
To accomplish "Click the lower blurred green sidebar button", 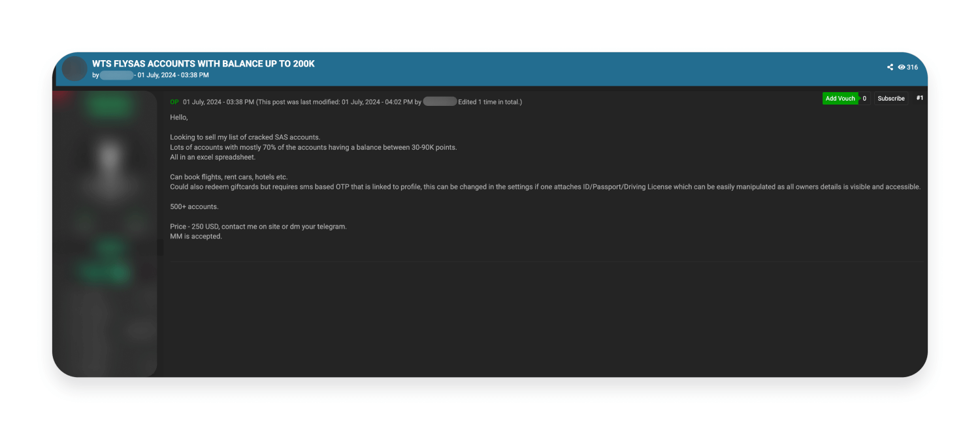I will [x=105, y=271].
